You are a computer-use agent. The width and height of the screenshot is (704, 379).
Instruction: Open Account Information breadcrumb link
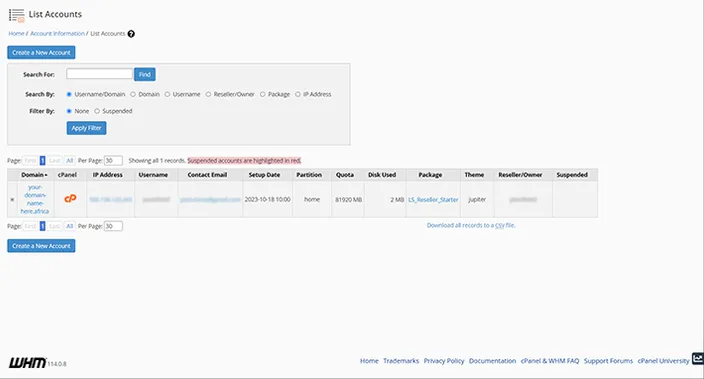pos(57,34)
